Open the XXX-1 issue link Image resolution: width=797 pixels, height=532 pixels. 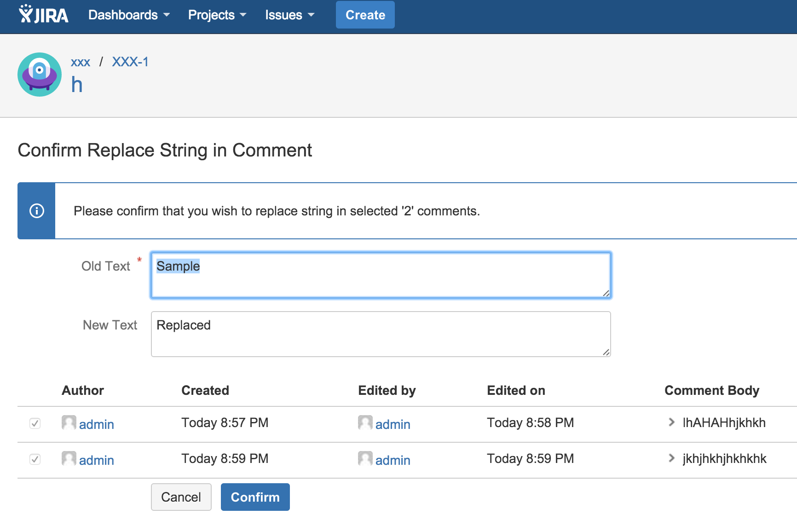click(130, 62)
